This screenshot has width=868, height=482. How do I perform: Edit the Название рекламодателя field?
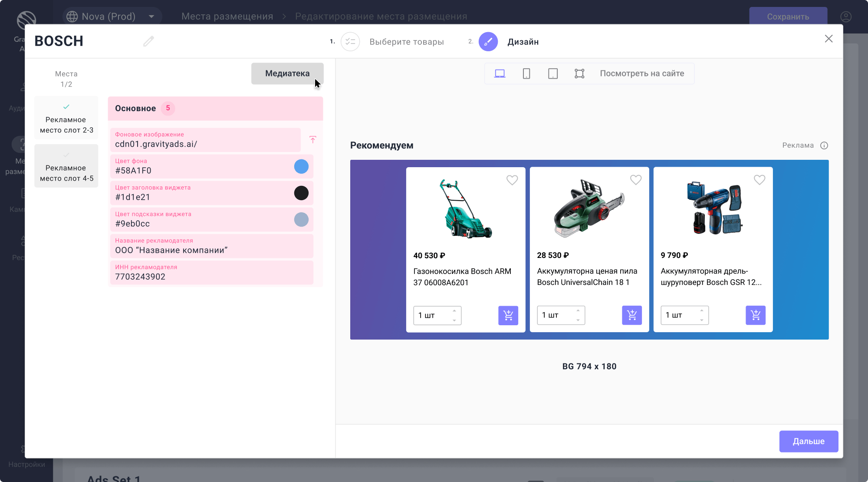[x=212, y=246]
